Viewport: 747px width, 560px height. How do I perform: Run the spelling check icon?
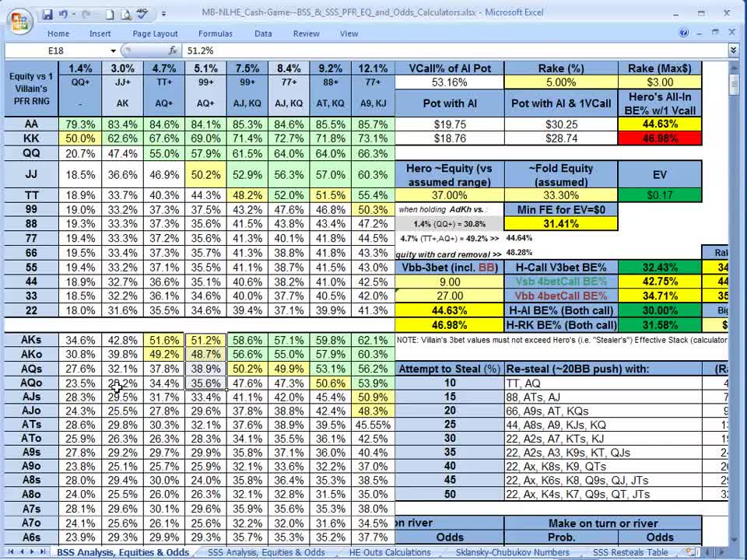point(142,14)
